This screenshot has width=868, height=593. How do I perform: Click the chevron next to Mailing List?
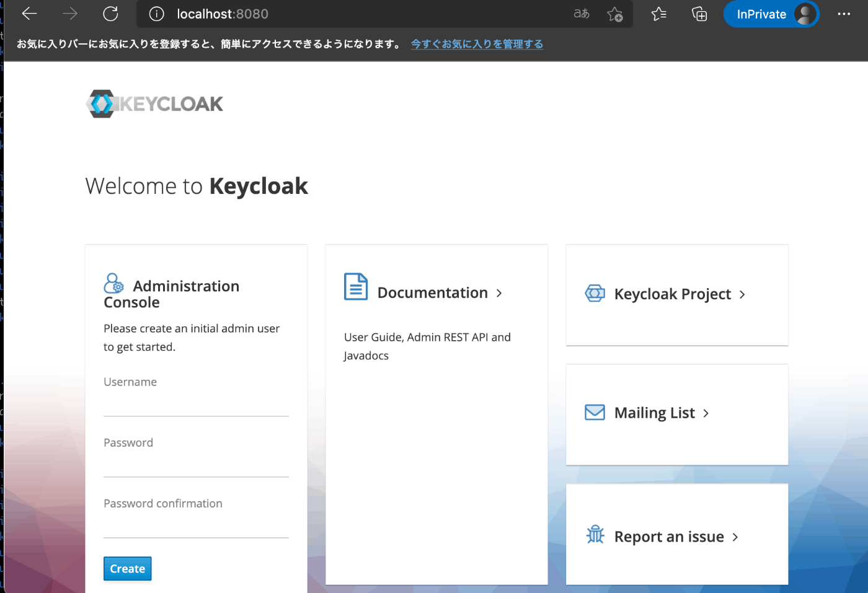706,413
